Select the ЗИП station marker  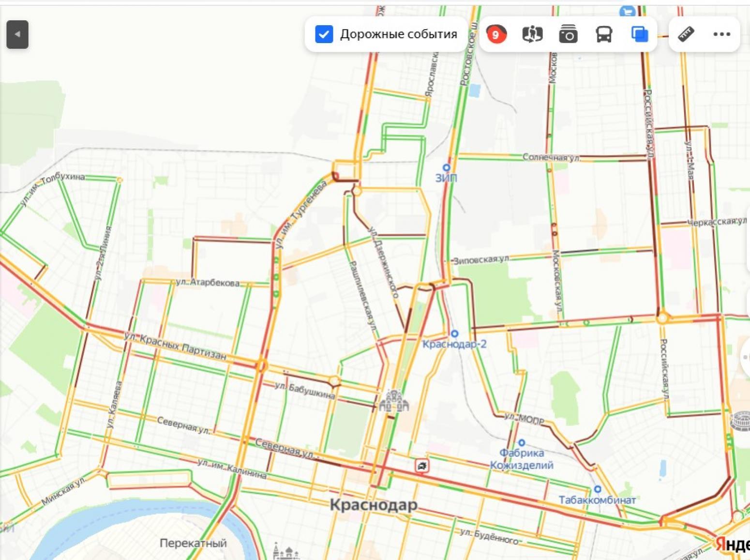point(447,167)
